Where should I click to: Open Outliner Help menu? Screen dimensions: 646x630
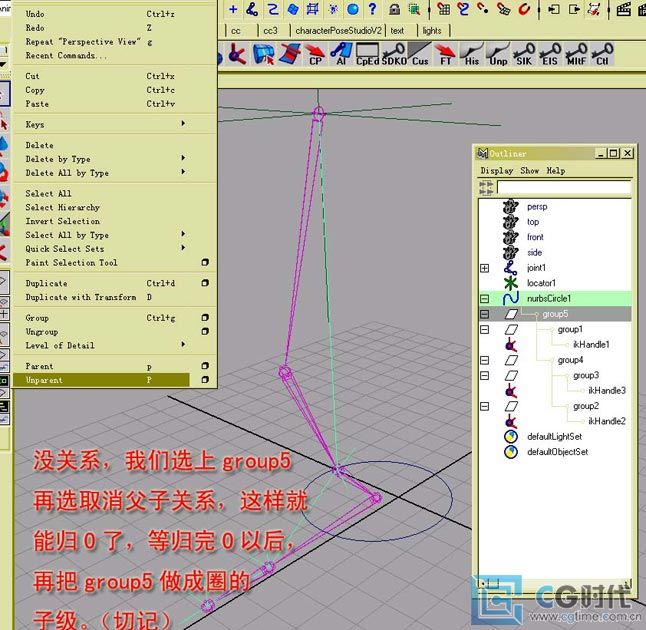pos(556,171)
